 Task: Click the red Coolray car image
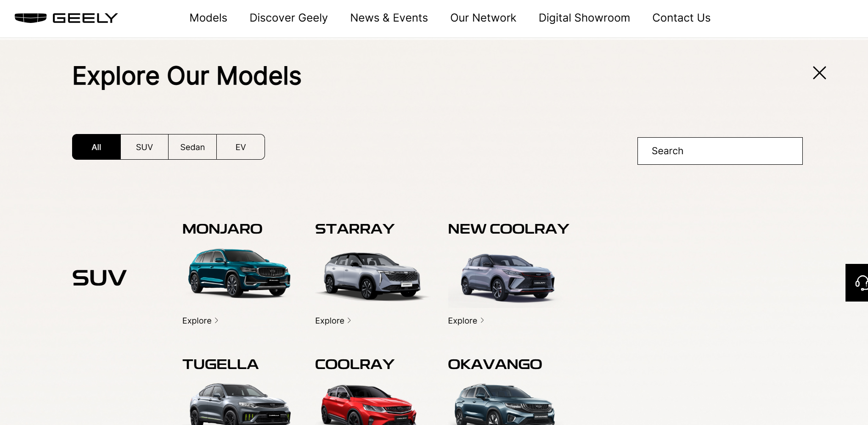click(x=368, y=405)
